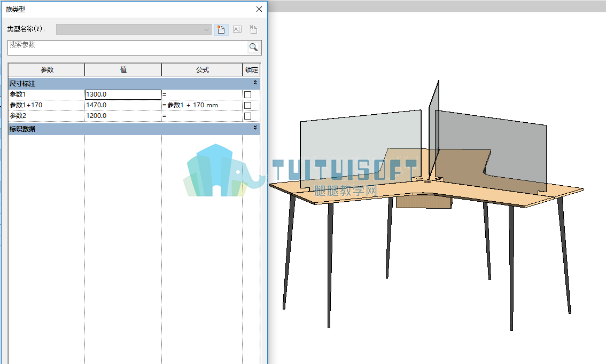Screen dimensions: 606x364
Task: Click the search magnifier icon
Action: coord(253,48)
